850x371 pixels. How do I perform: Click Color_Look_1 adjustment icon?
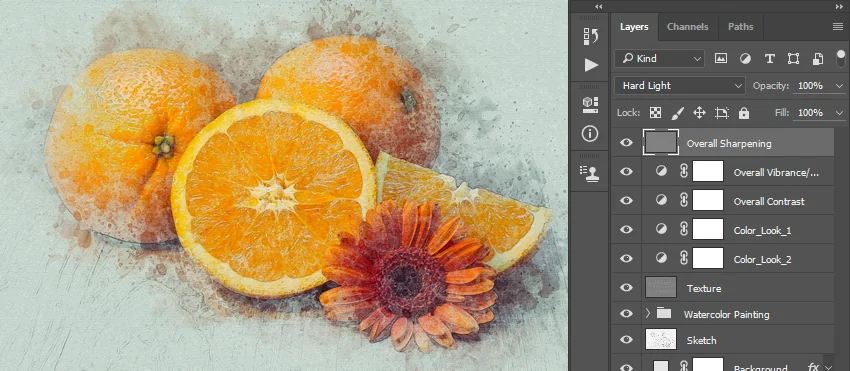click(661, 229)
